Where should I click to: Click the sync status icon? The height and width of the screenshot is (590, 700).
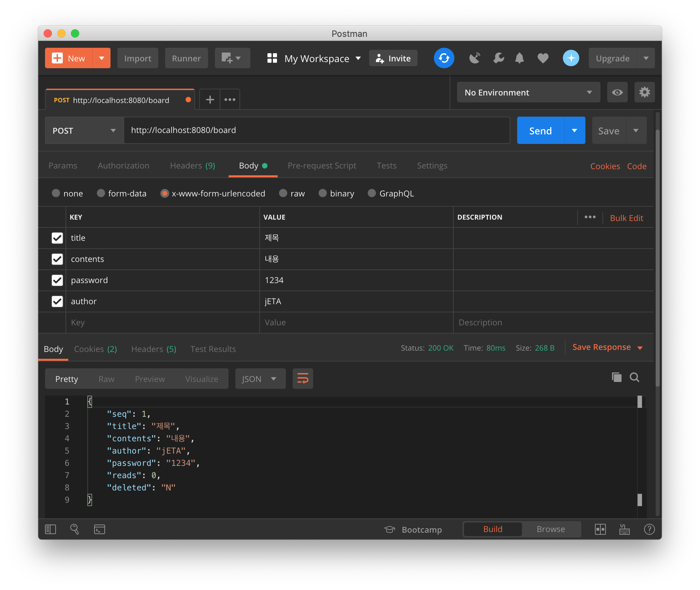tap(444, 58)
